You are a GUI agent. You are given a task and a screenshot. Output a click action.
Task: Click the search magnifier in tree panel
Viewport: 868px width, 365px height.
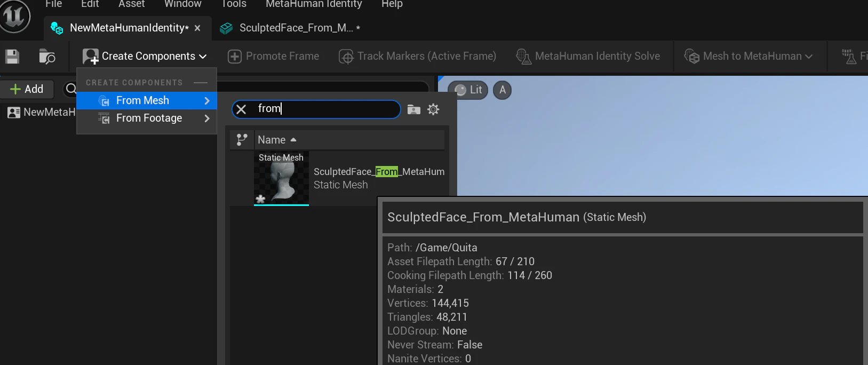tap(71, 89)
